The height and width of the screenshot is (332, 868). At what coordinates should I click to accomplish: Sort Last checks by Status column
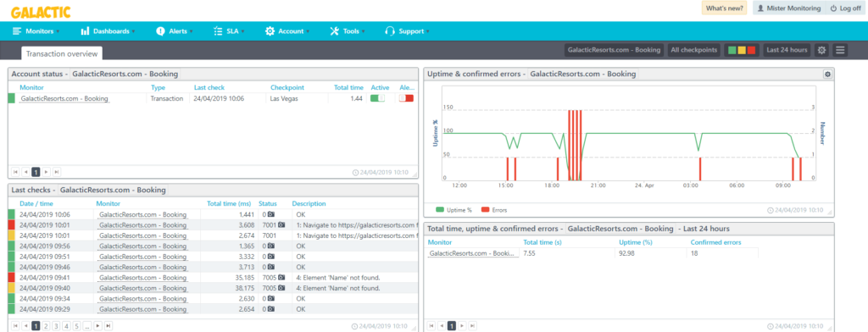[268, 203]
